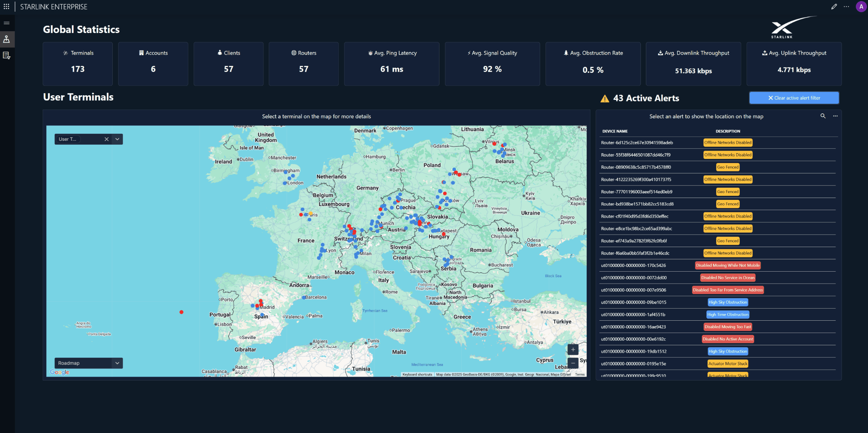Open the user avatar account menu
This screenshot has width=868, height=433.
pos(861,6)
